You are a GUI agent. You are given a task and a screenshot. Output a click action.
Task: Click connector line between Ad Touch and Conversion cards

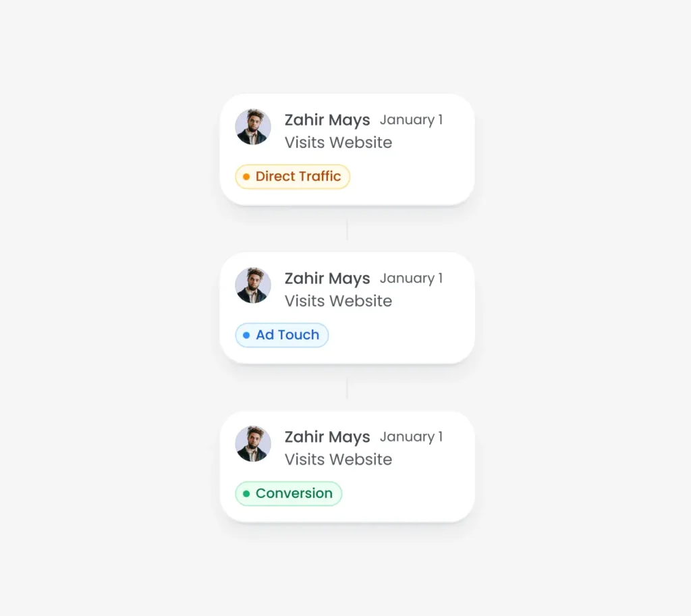pos(348,388)
